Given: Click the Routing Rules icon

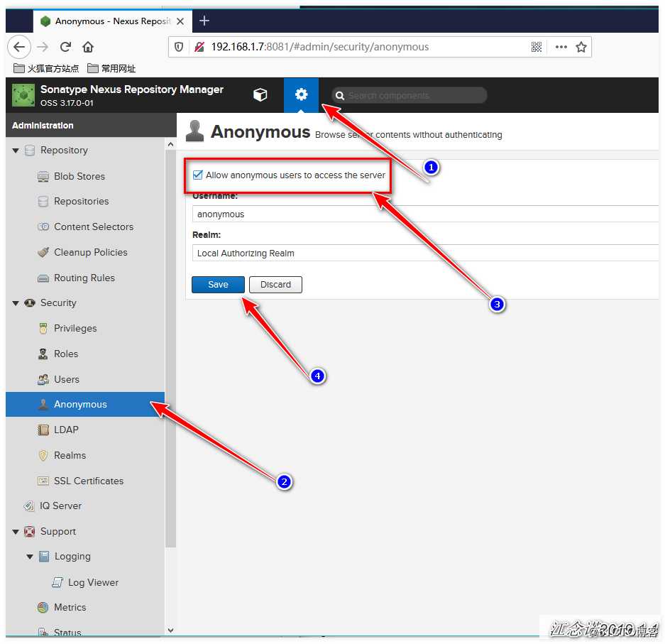Looking at the screenshot, I should pyautogui.click(x=43, y=278).
